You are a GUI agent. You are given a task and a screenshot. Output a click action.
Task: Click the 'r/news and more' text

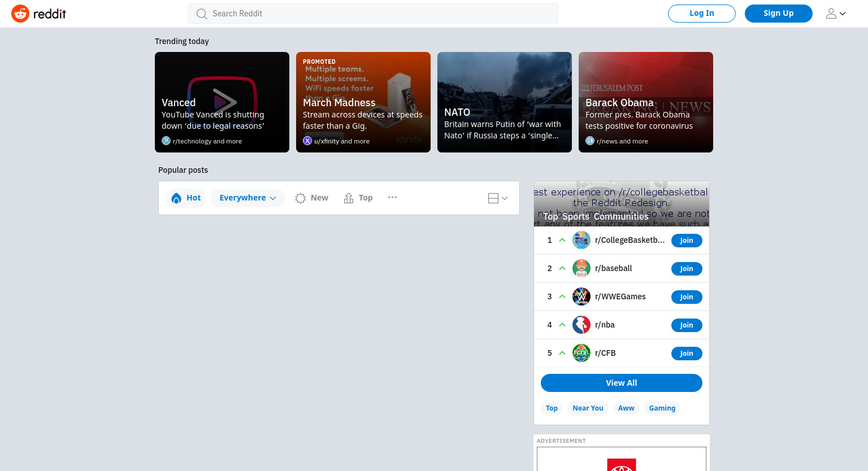pyautogui.click(x=622, y=141)
